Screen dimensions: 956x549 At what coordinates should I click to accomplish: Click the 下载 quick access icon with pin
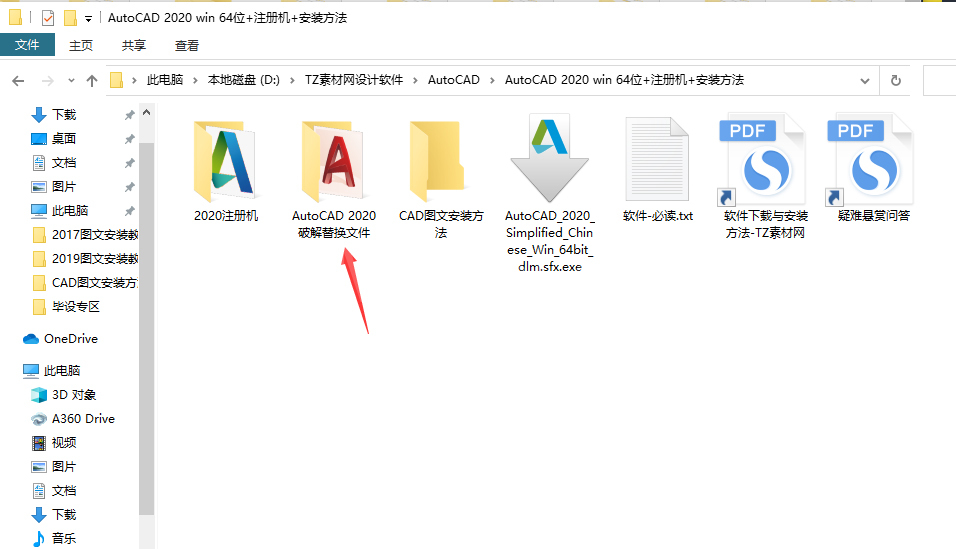pos(38,115)
